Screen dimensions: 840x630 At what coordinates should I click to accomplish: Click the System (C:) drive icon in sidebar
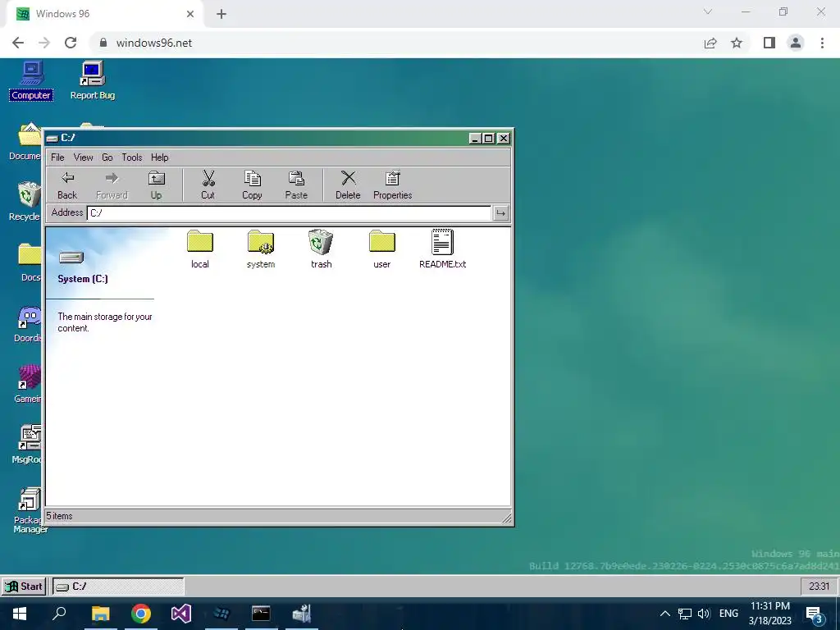tap(71, 258)
